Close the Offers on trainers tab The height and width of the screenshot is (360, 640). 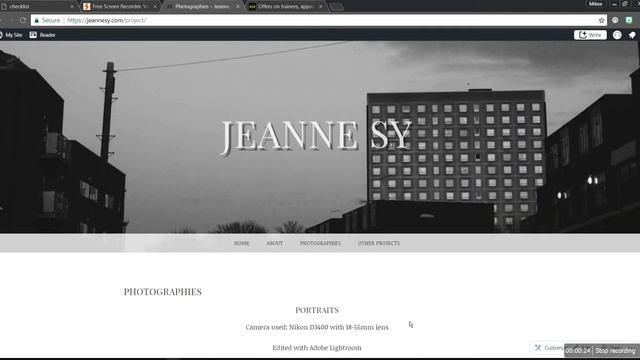click(x=320, y=7)
